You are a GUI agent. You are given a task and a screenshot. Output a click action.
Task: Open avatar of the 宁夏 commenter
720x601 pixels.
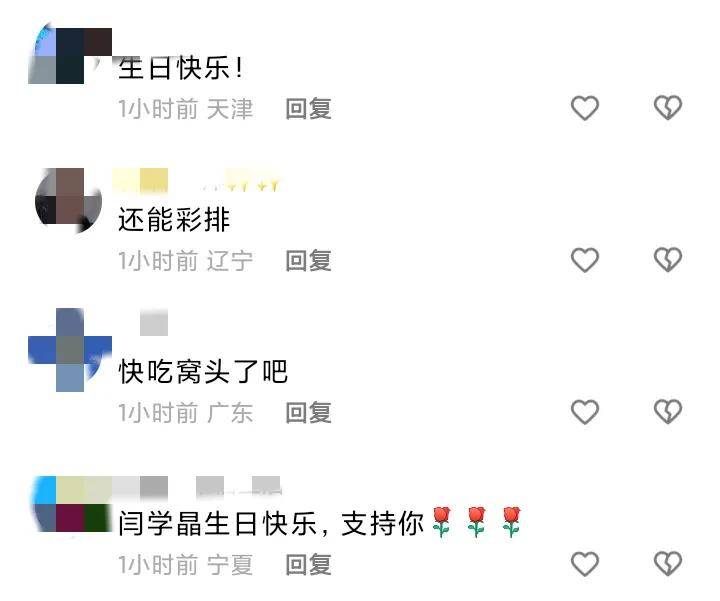(70, 504)
